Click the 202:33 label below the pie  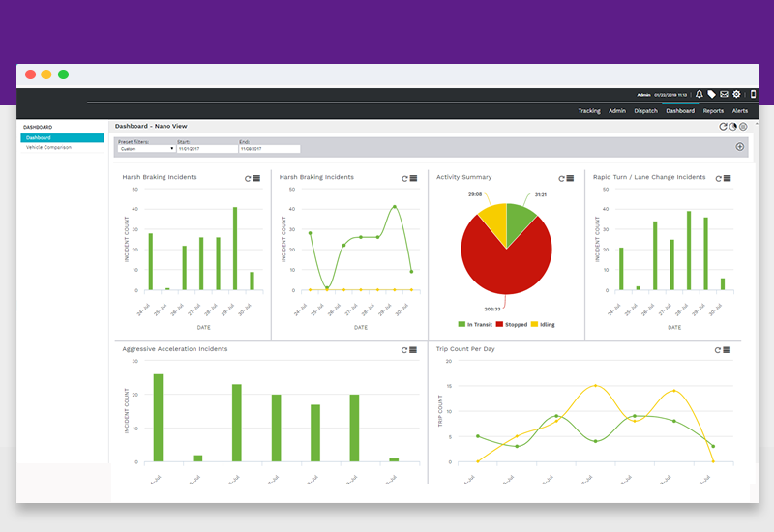point(492,309)
